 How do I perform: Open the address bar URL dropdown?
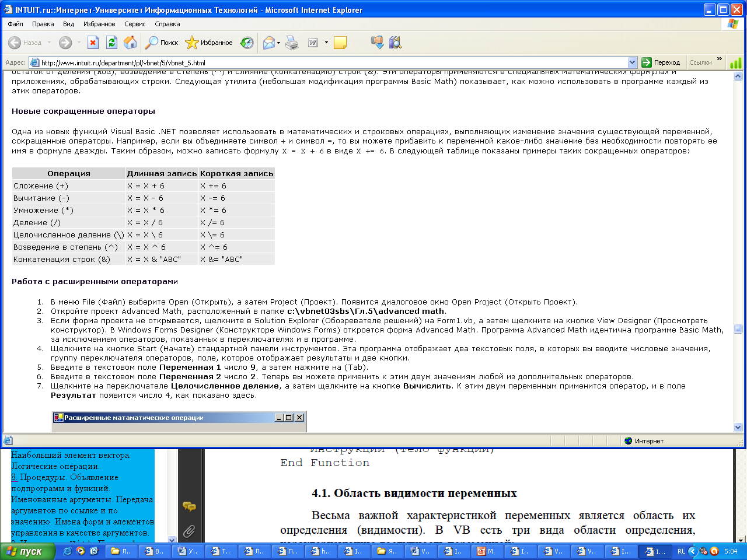tap(633, 62)
